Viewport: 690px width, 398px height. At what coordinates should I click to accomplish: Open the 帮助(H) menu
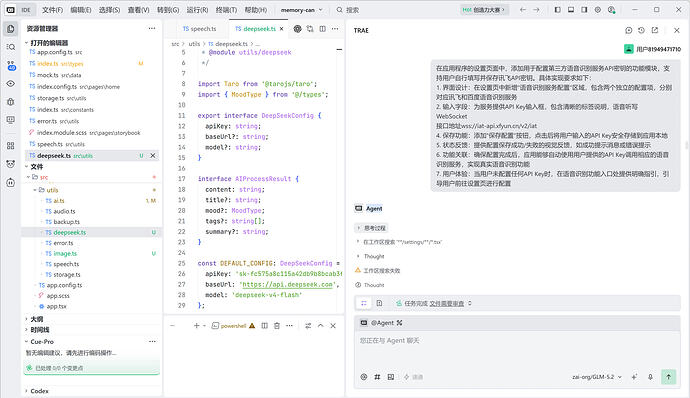256,10
